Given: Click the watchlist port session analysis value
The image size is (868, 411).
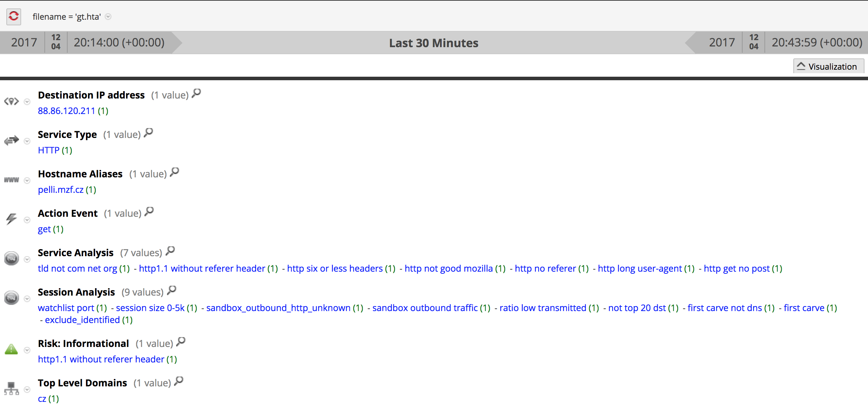Looking at the screenshot, I should pos(66,308).
